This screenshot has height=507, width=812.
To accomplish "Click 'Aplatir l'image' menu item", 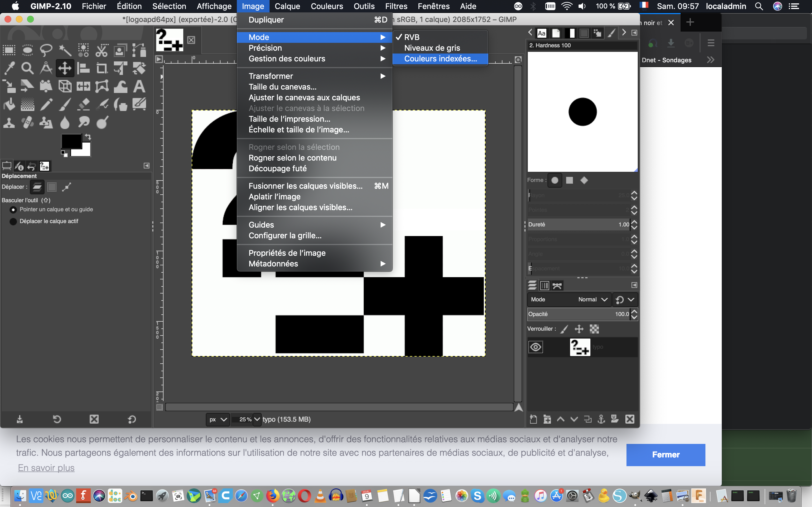I will 274,197.
